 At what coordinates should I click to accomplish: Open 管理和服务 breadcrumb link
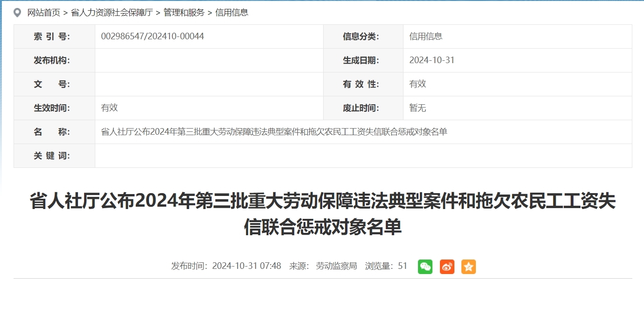click(x=184, y=13)
